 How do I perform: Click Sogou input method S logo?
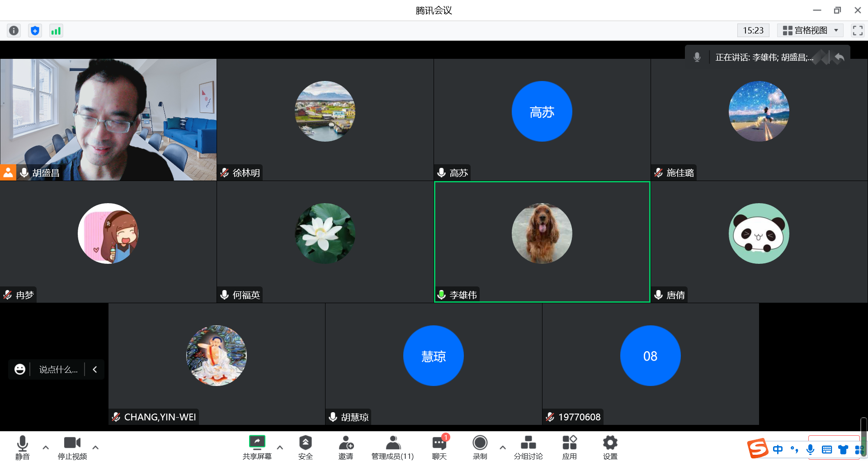point(757,448)
